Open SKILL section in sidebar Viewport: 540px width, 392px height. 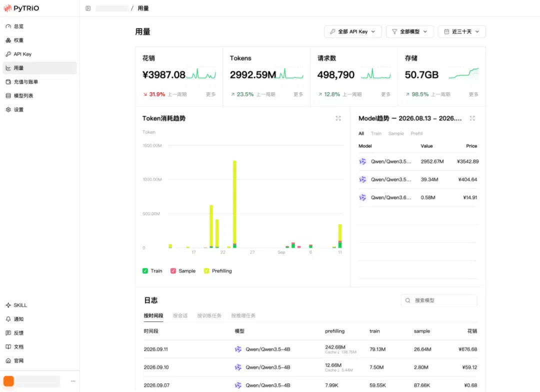click(39, 305)
